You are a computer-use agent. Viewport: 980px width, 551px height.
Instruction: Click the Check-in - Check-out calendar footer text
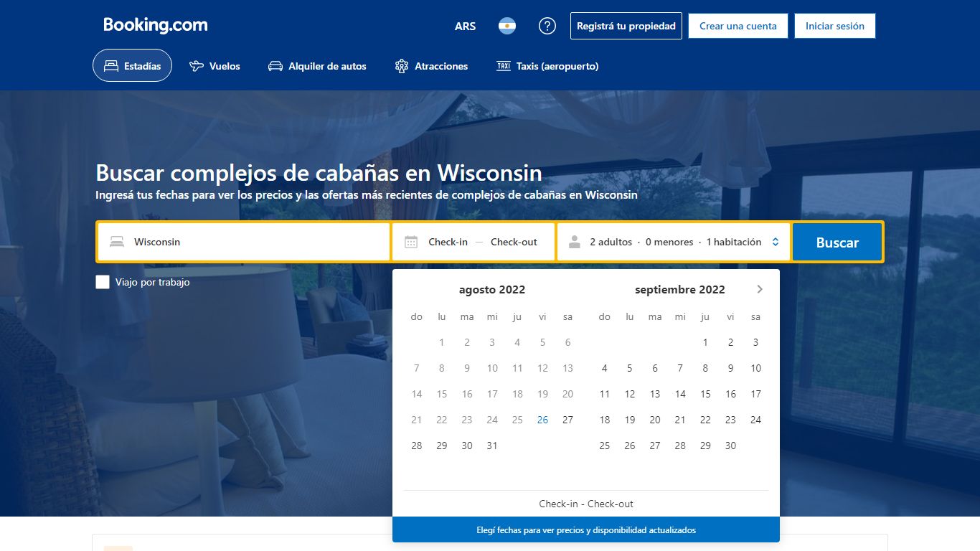(586, 504)
